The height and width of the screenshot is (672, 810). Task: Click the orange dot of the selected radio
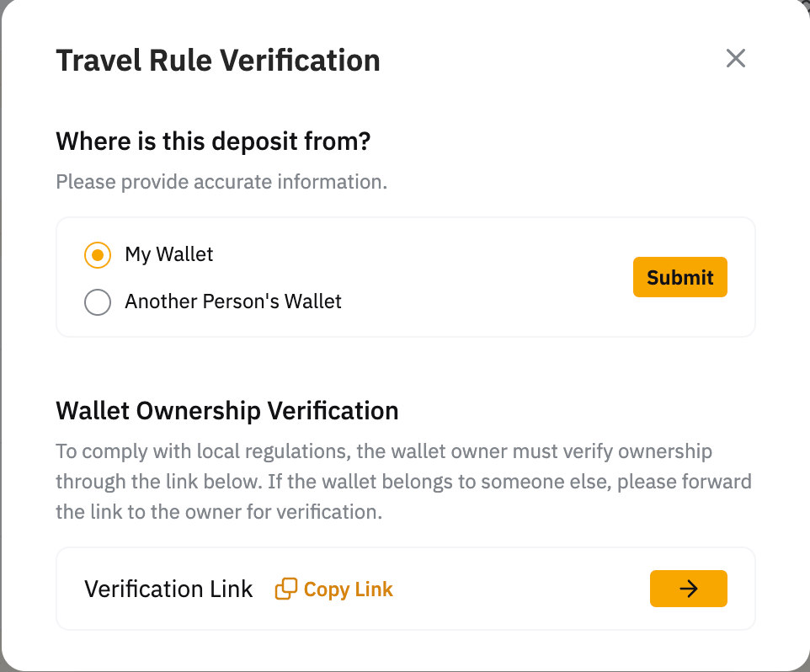click(98, 254)
